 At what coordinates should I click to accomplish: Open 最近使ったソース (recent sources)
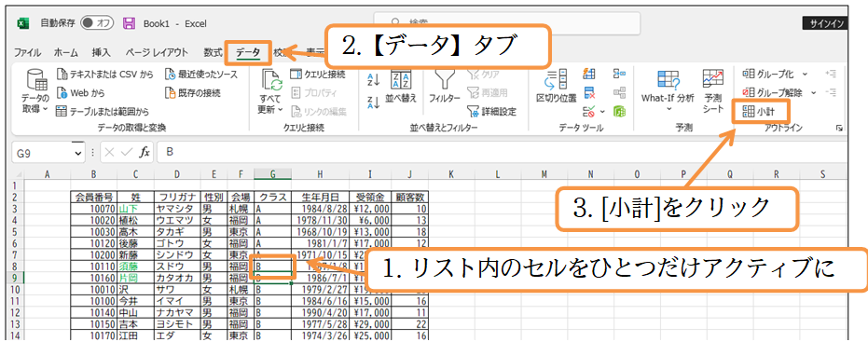pos(201,75)
